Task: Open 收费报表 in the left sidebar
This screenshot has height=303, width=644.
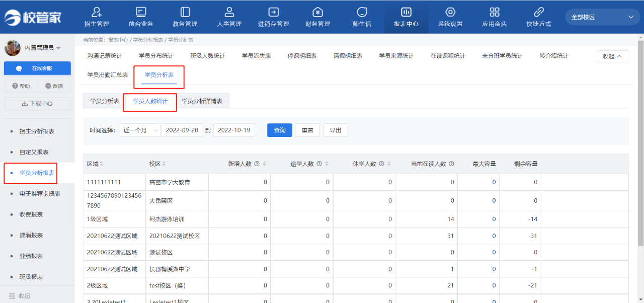Action: [x=31, y=214]
